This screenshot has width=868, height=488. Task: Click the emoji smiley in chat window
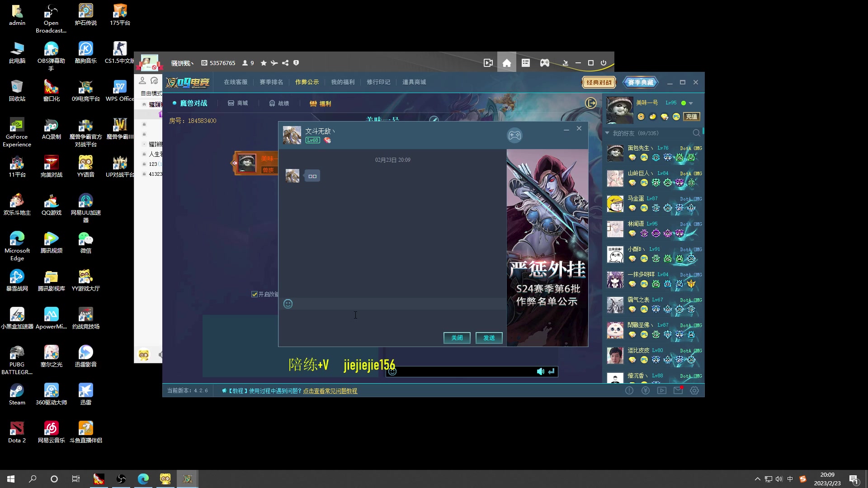pos(288,304)
